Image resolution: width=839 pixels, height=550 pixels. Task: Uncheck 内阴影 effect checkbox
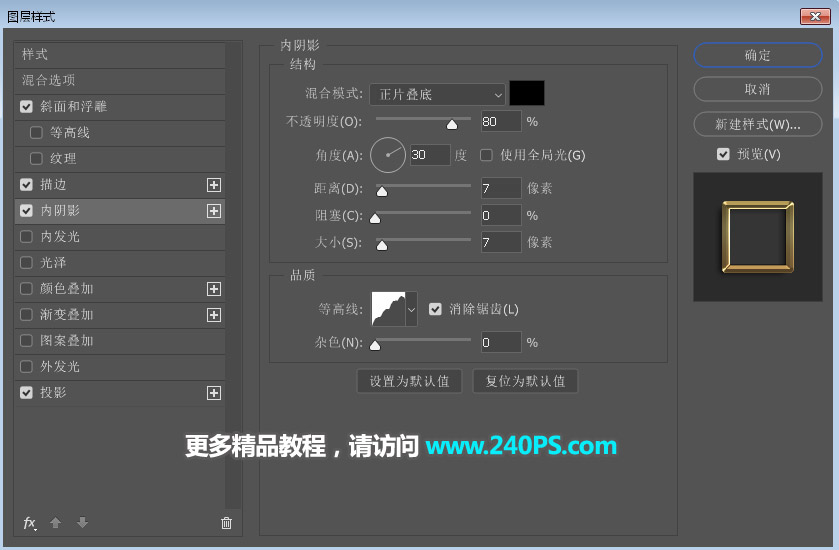click(26, 211)
